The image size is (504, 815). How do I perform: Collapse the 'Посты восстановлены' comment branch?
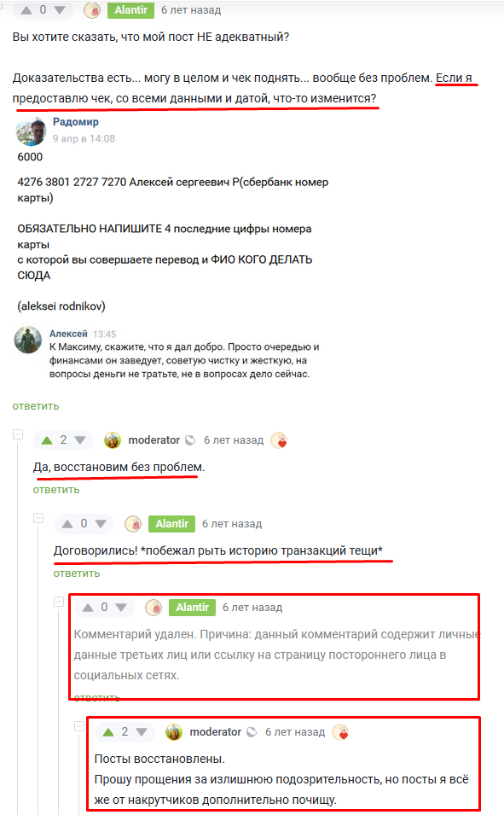coord(79,726)
